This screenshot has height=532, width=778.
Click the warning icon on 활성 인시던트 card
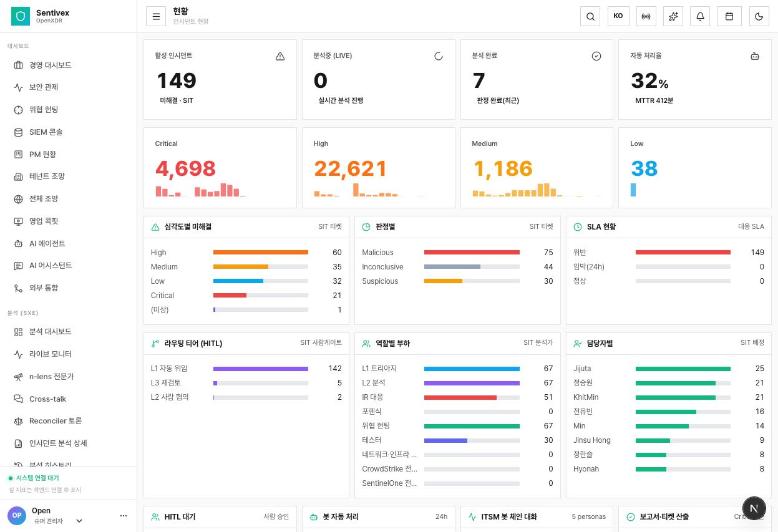click(280, 56)
